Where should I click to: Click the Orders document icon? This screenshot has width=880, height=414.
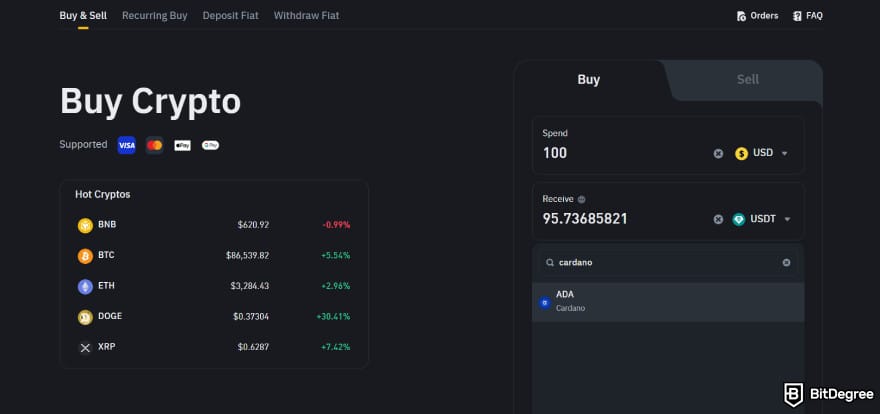pyautogui.click(x=741, y=16)
